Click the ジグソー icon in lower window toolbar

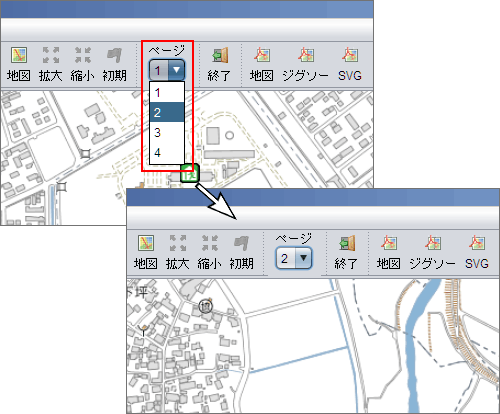tap(433, 243)
